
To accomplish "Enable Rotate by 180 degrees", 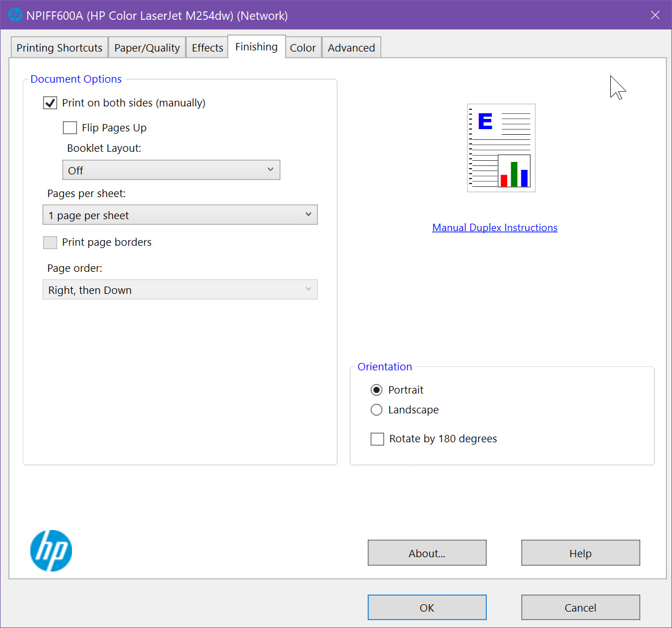I will click(377, 439).
